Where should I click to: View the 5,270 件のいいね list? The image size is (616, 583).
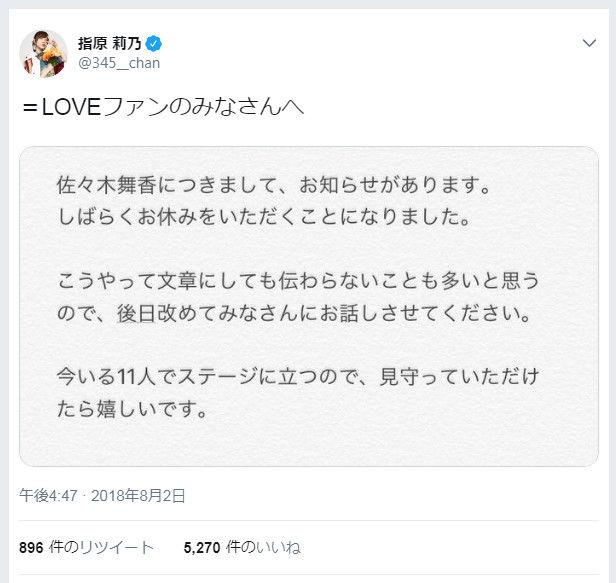pos(242,547)
